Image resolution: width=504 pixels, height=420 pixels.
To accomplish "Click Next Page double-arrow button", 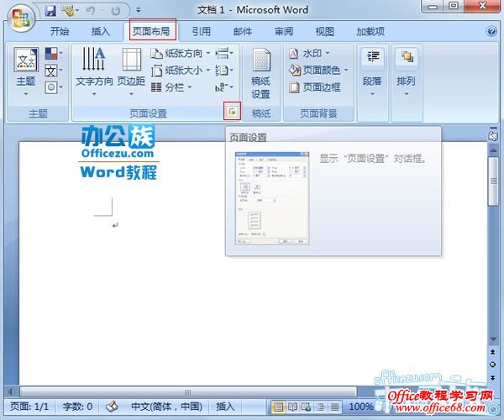I will (493, 378).
